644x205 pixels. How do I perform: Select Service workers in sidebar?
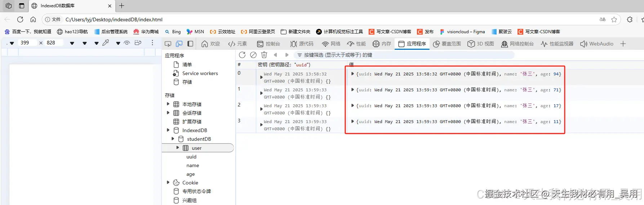pos(200,73)
